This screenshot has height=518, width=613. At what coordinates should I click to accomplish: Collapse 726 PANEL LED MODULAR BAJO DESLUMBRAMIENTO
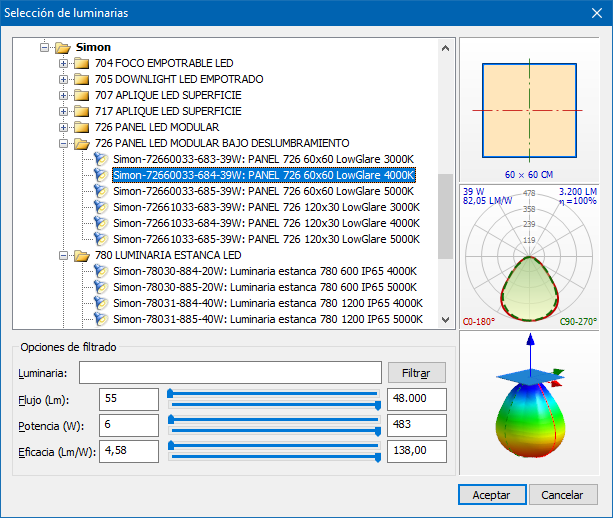pyautogui.click(x=63, y=143)
